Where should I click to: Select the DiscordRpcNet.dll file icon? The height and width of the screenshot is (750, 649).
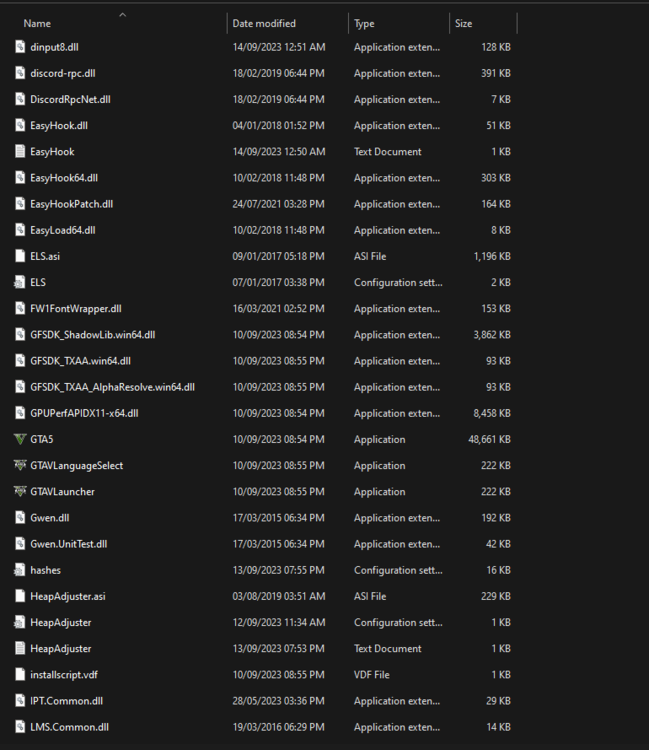(x=20, y=99)
